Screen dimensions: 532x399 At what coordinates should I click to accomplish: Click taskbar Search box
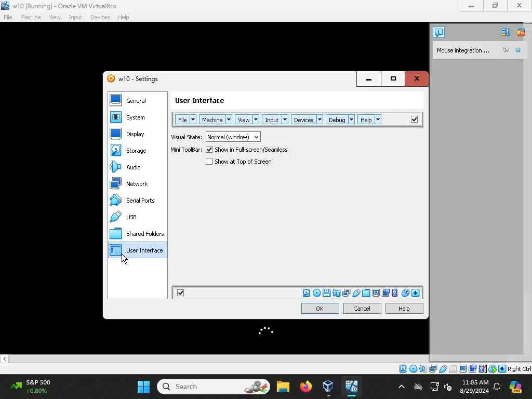pyautogui.click(x=214, y=387)
